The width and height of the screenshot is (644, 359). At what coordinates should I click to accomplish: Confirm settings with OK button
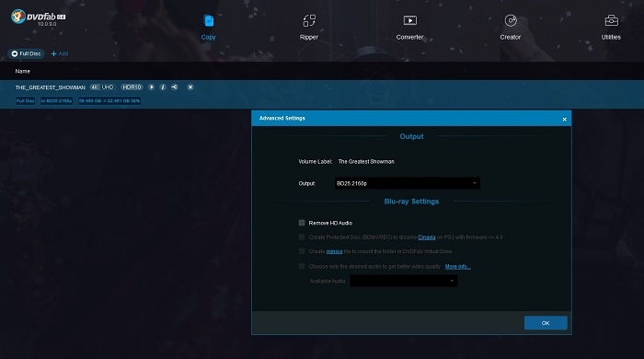pos(546,323)
